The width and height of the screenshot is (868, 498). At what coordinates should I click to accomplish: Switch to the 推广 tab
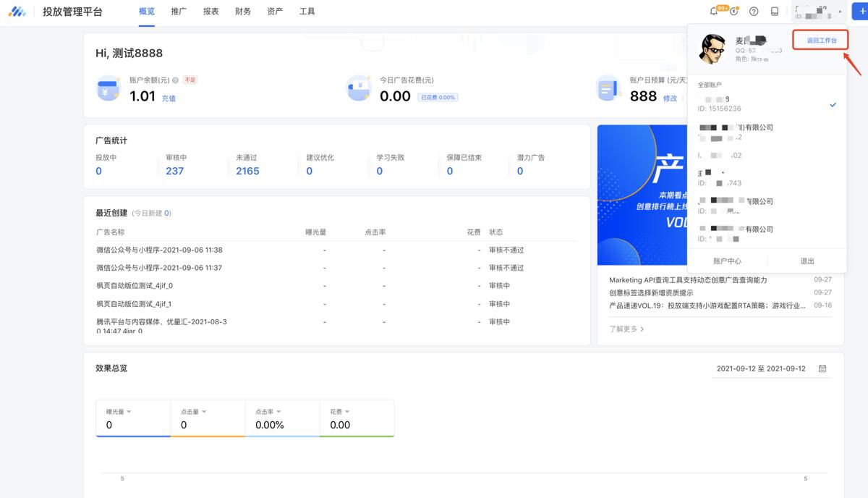pos(179,12)
